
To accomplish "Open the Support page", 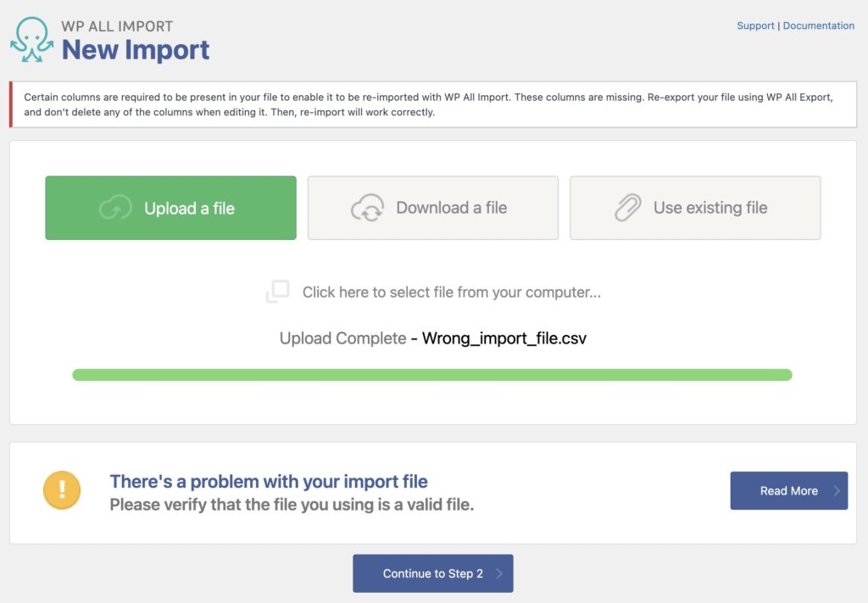I will tap(755, 25).
